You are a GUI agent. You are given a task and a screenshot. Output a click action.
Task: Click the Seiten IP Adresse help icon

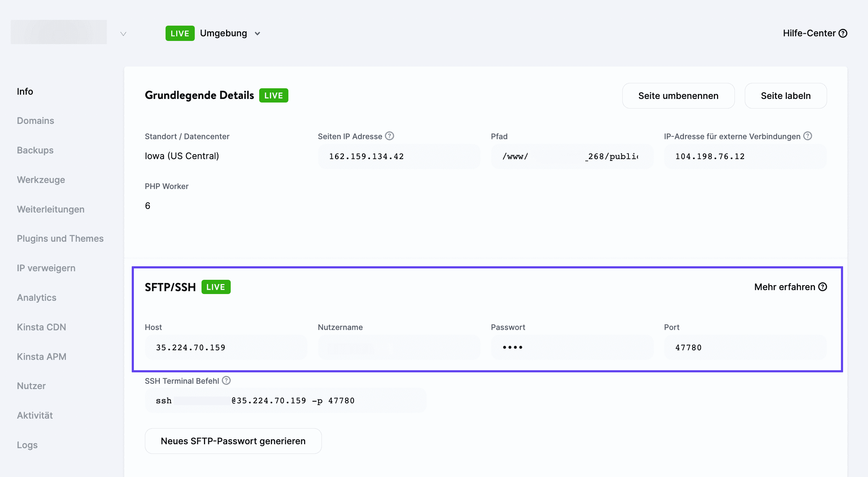click(389, 135)
